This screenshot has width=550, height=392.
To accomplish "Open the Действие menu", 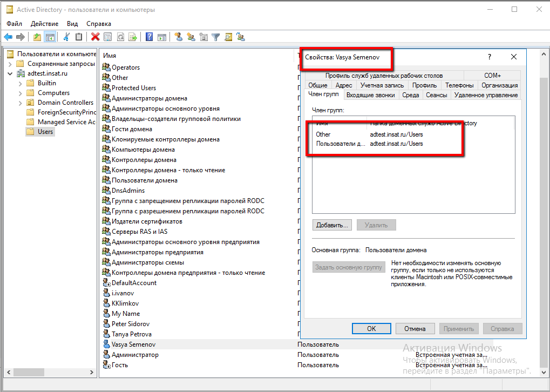I will 44,24.
